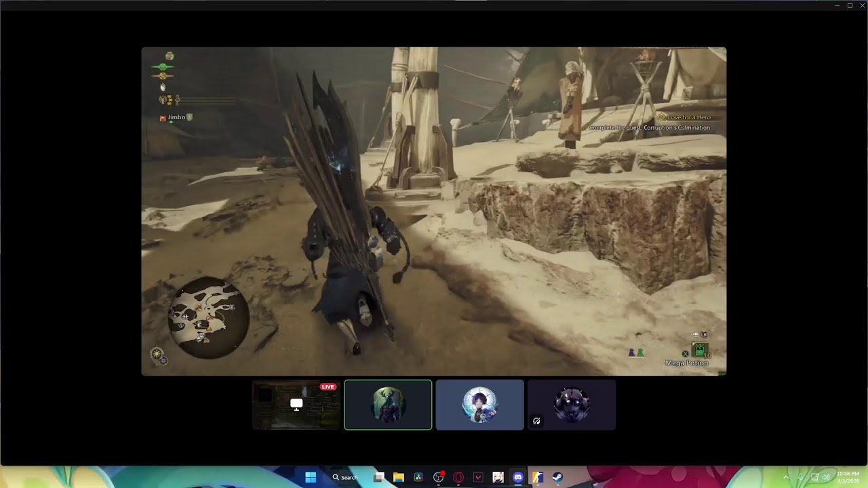Open File Explorer from the taskbar
868x488 pixels.
click(399, 477)
